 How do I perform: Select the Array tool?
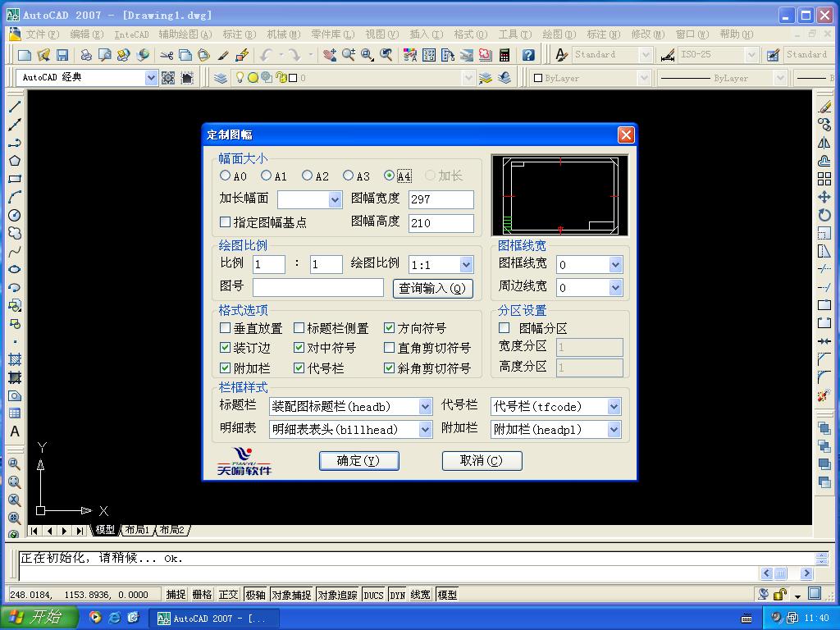824,178
